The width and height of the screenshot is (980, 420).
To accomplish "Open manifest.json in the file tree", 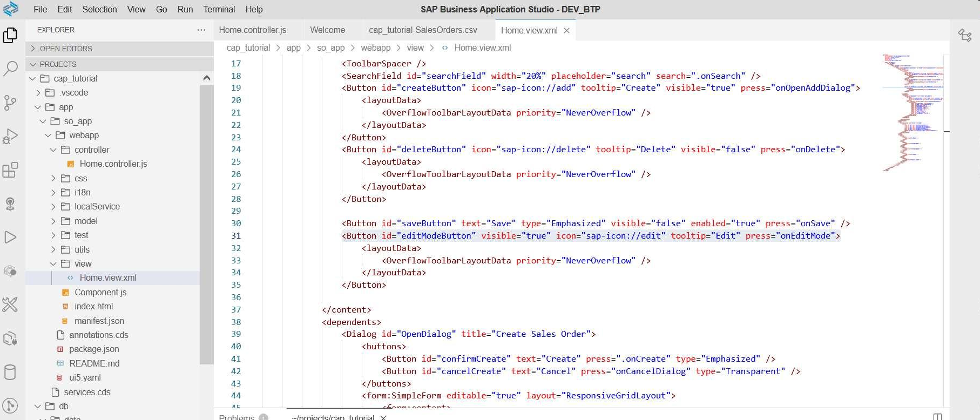I will (99, 321).
